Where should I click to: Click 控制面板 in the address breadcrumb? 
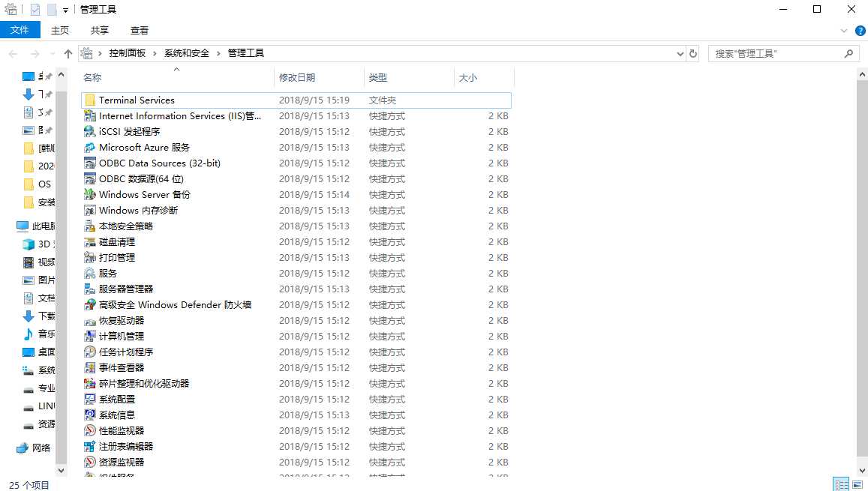(128, 53)
